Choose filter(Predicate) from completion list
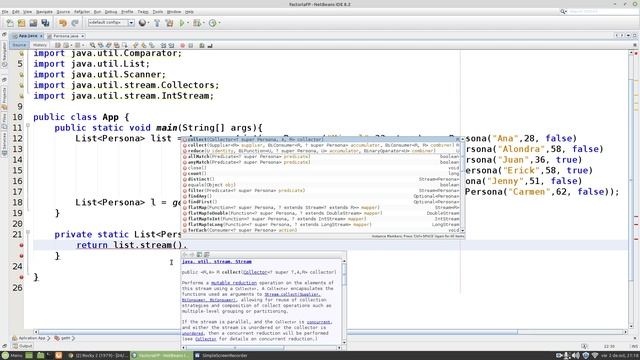Screen dimensions: 640x360 [x=321, y=191]
